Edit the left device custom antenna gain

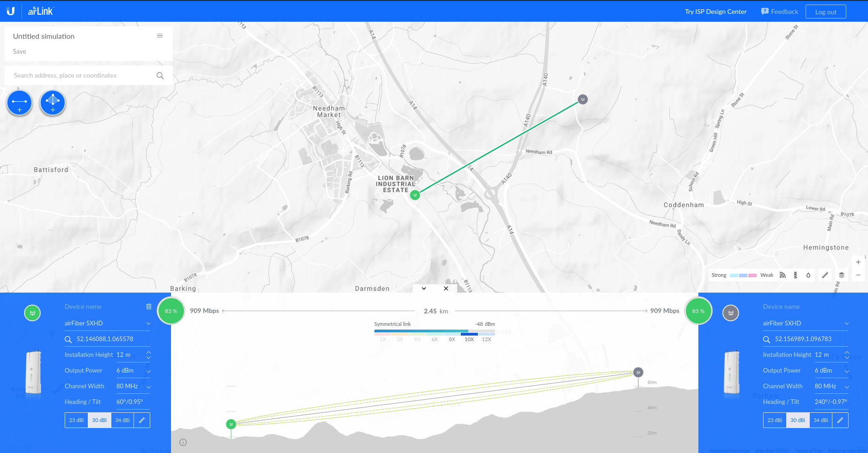[x=142, y=420]
